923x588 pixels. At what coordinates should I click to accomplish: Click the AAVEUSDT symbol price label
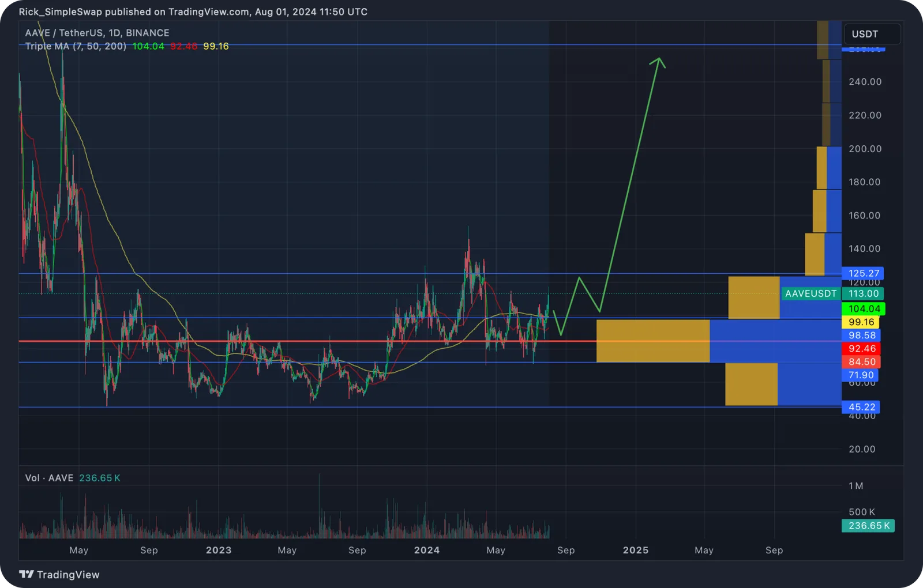811,293
